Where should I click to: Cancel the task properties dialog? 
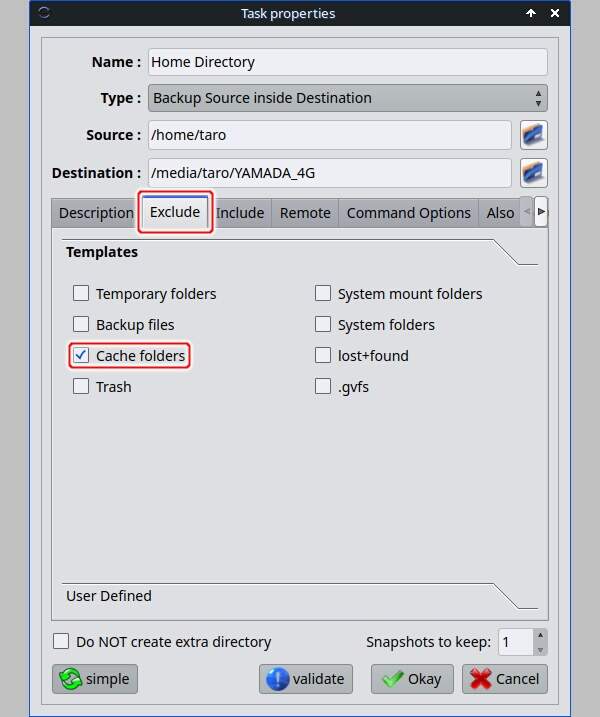[505, 679]
